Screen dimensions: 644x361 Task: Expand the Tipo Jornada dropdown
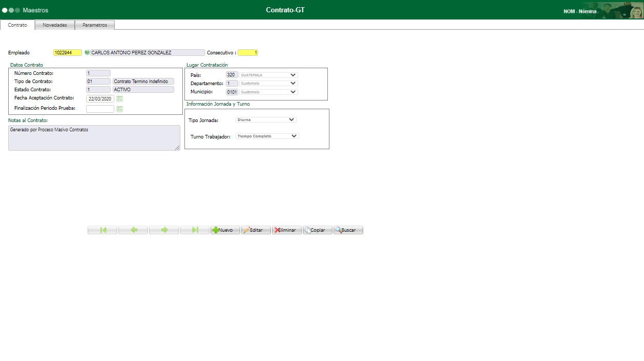[x=266, y=119]
